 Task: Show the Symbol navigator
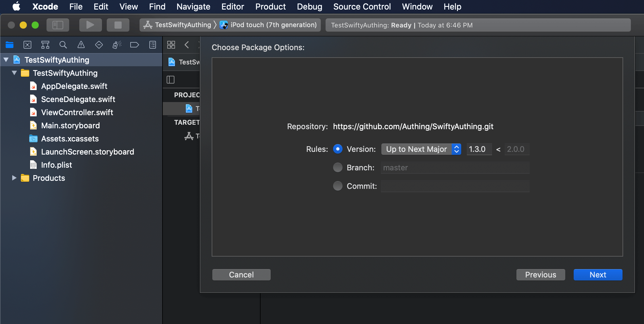[x=45, y=45]
